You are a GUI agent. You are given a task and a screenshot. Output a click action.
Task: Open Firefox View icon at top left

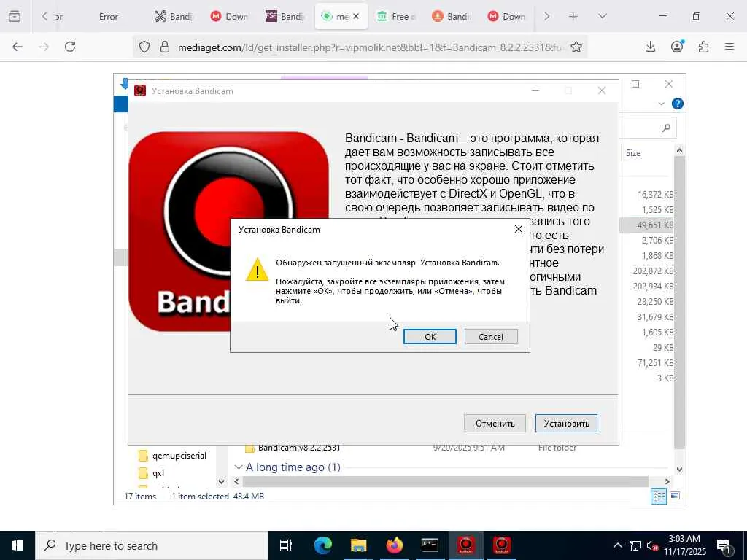(x=15, y=17)
